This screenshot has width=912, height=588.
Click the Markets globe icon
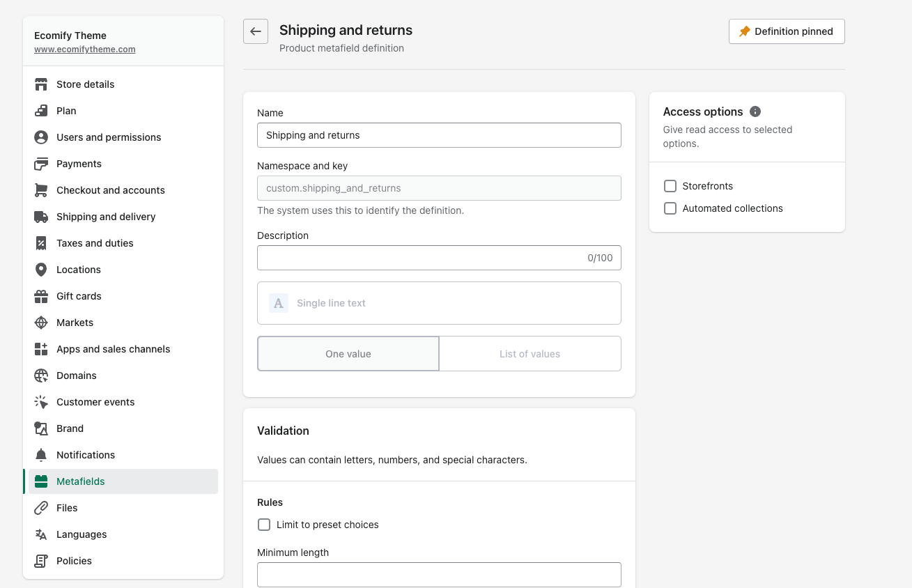pos(41,323)
